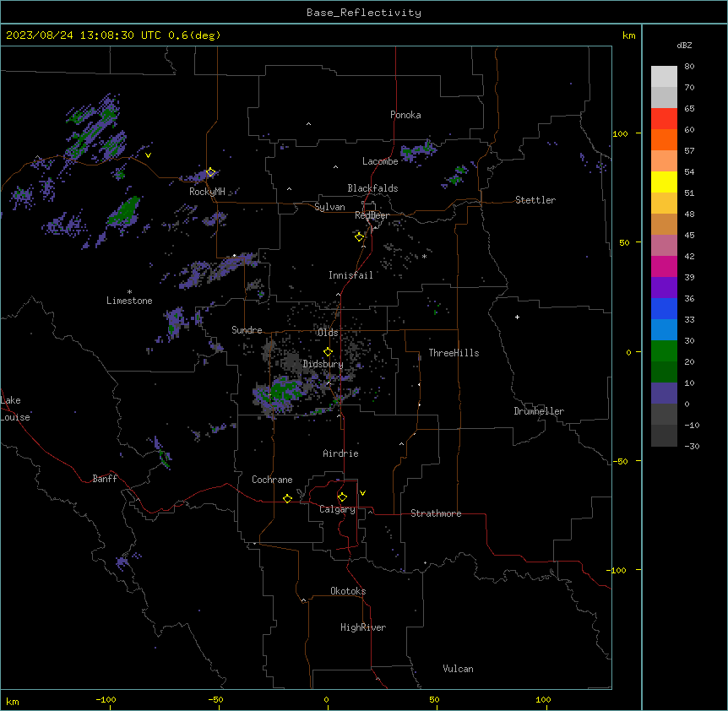Click the yellow diamond marker between Olds and Didsbury
728x711 pixels.
328,352
